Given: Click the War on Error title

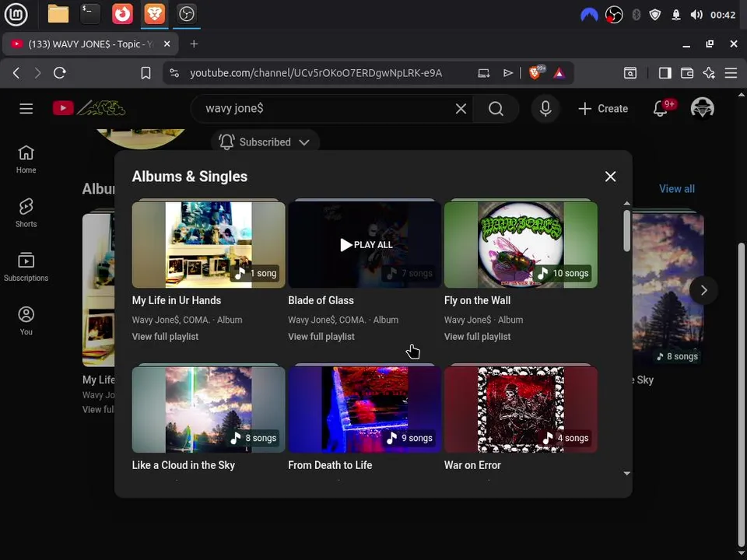Looking at the screenshot, I should pos(472,465).
